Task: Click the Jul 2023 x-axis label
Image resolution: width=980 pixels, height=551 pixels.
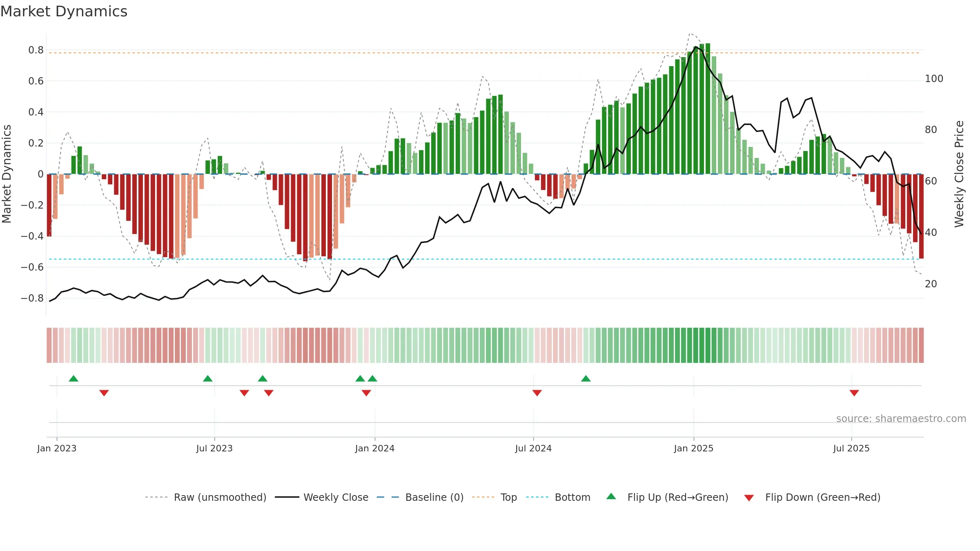Action: pos(214,448)
